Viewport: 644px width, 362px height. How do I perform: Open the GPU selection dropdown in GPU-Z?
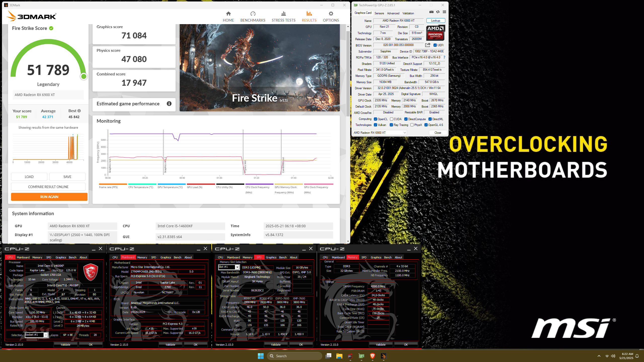pyautogui.click(x=380, y=133)
